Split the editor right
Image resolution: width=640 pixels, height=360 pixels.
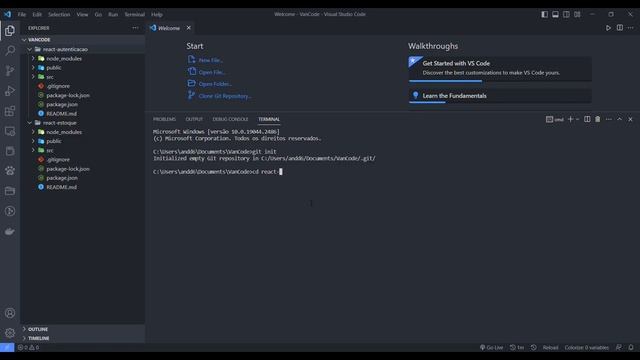(620, 28)
